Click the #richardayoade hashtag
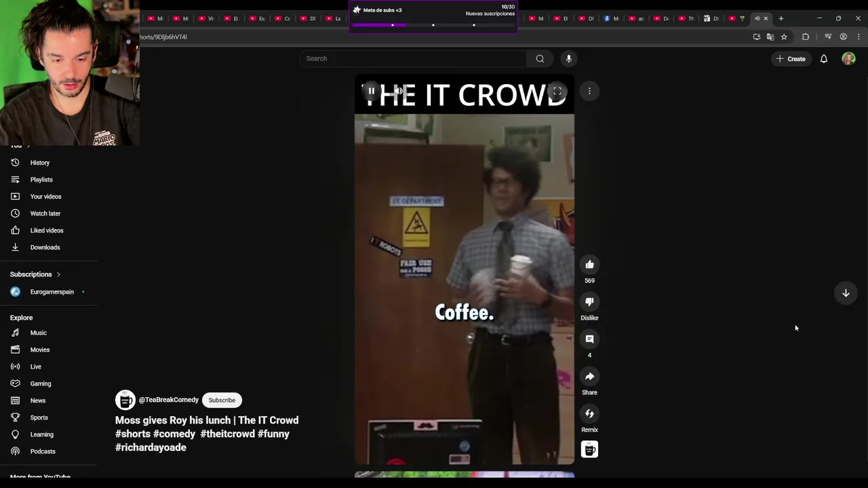The width and height of the screenshot is (868, 488). click(x=151, y=447)
